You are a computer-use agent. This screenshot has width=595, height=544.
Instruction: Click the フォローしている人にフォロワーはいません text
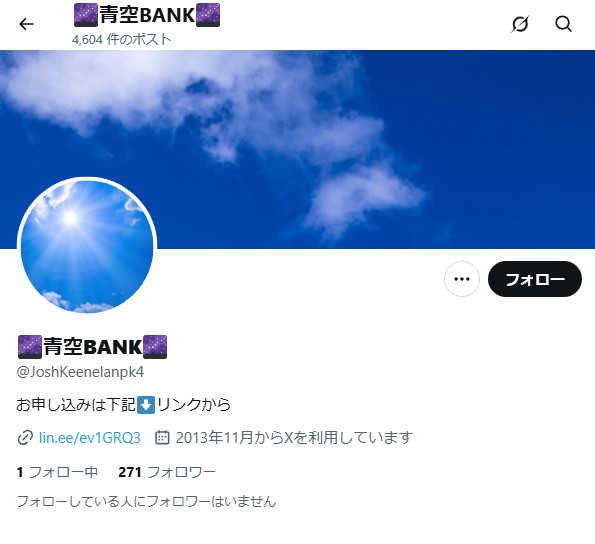[146, 502]
